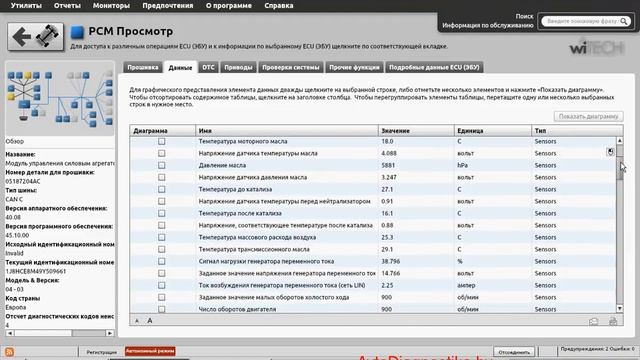Click right arrow of sidebar horizontal scrollbar
The height and width of the screenshot is (360, 640).
110,333
